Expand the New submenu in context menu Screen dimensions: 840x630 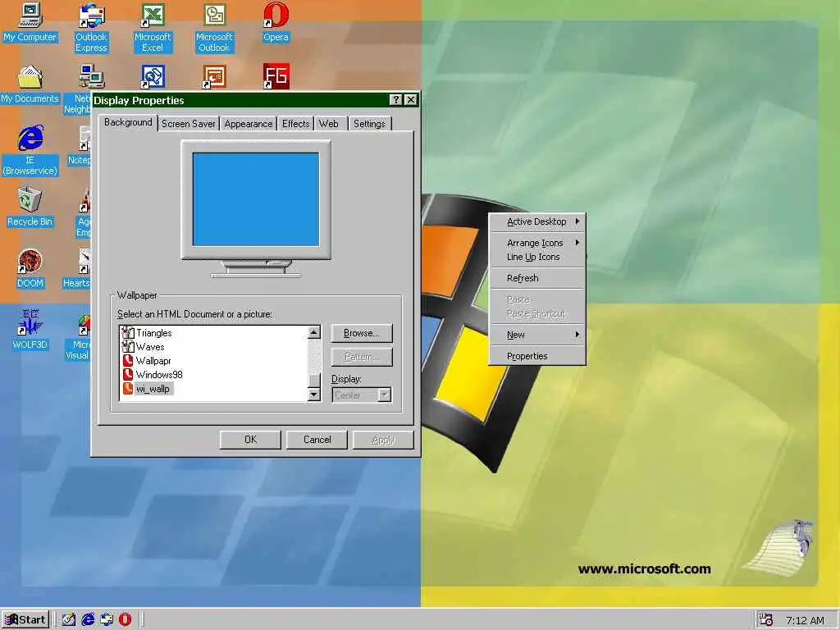coord(537,335)
